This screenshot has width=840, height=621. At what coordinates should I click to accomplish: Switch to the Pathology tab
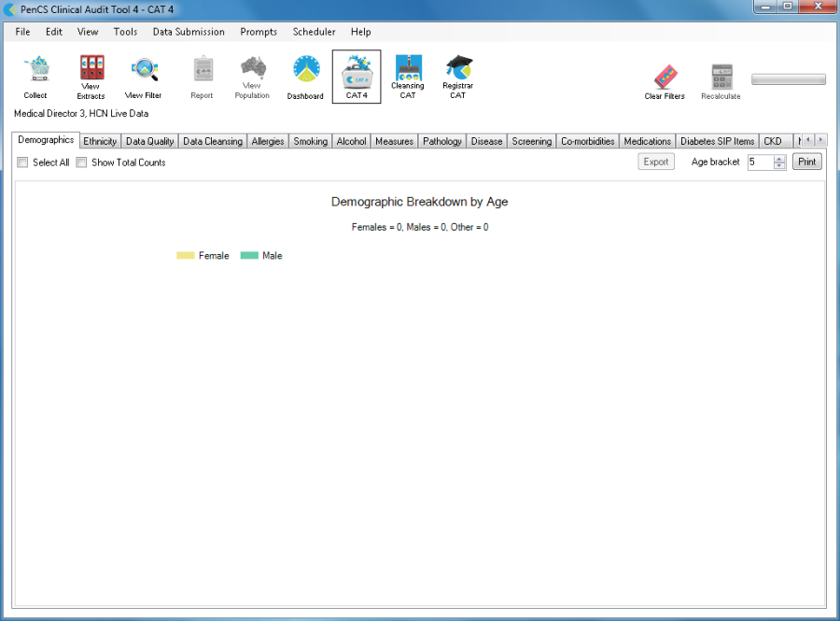pyautogui.click(x=442, y=141)
